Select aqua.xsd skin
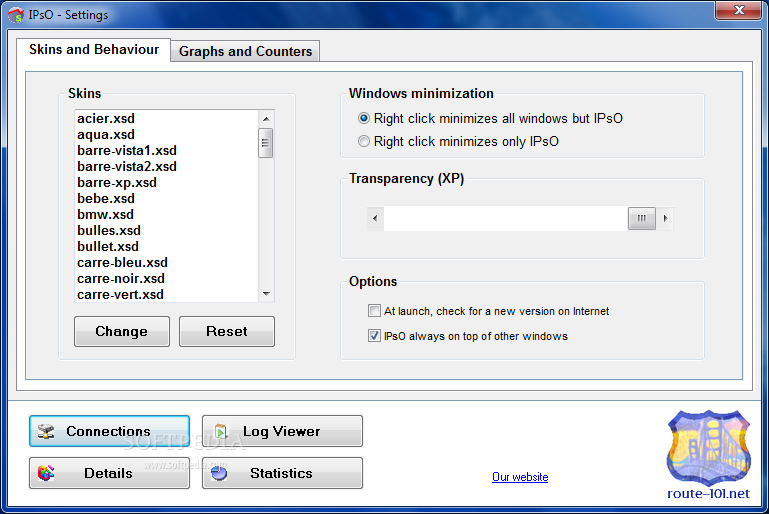This screenshot has width=769, height=514. tap(166, 134)
